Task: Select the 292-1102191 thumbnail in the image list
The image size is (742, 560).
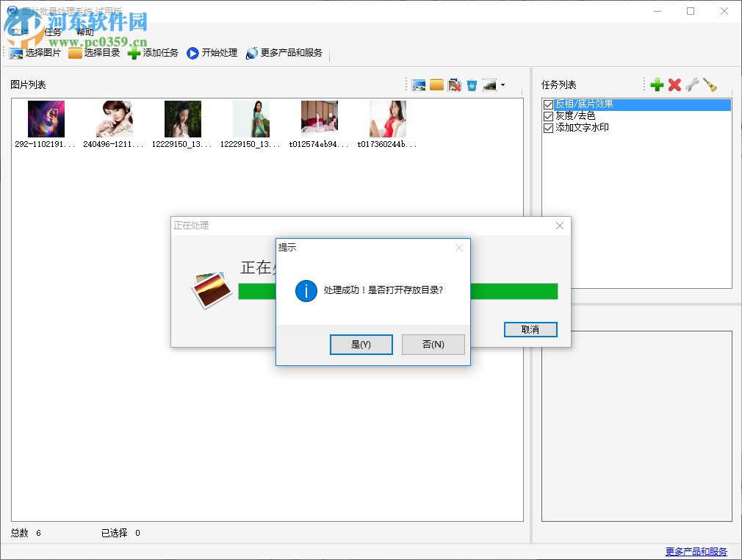Action: pos(46,118)
